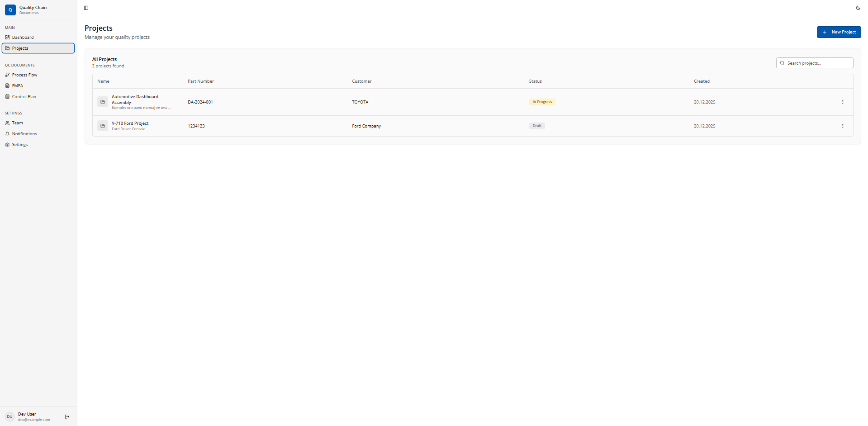Open the Dashboard page

pyautogui.click(x=23, y=38)
